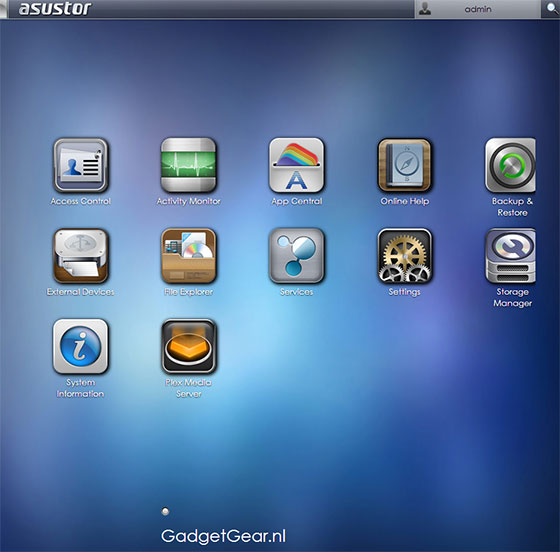The width and height of the screenshot is (560, 552).
Task: Click the user silhouette icon beside admin
Action: [x=425, y=9]
